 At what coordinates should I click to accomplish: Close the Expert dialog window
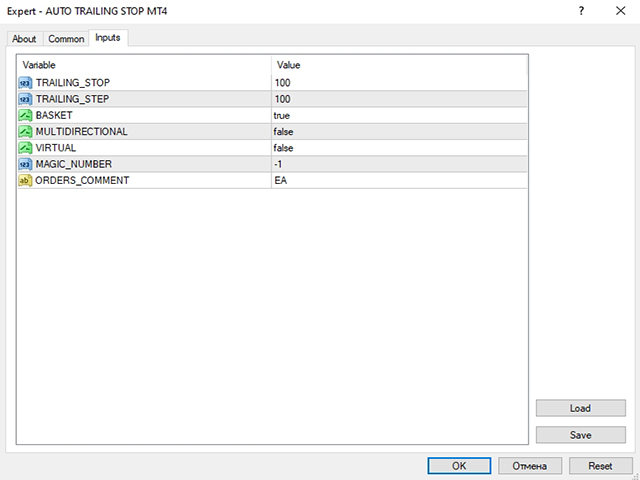pos(620,11)
